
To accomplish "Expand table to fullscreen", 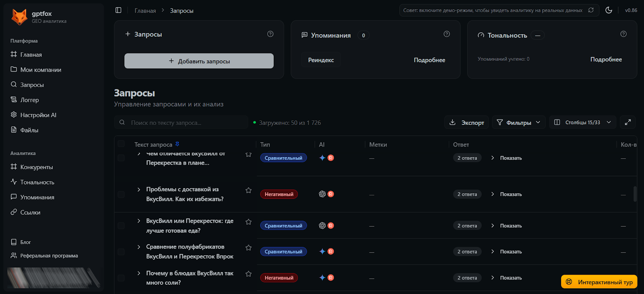I will 628,122.
